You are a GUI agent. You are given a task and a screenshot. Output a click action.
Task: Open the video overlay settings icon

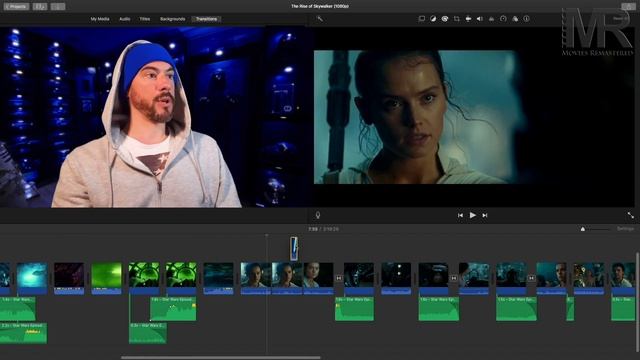point(422,19)
